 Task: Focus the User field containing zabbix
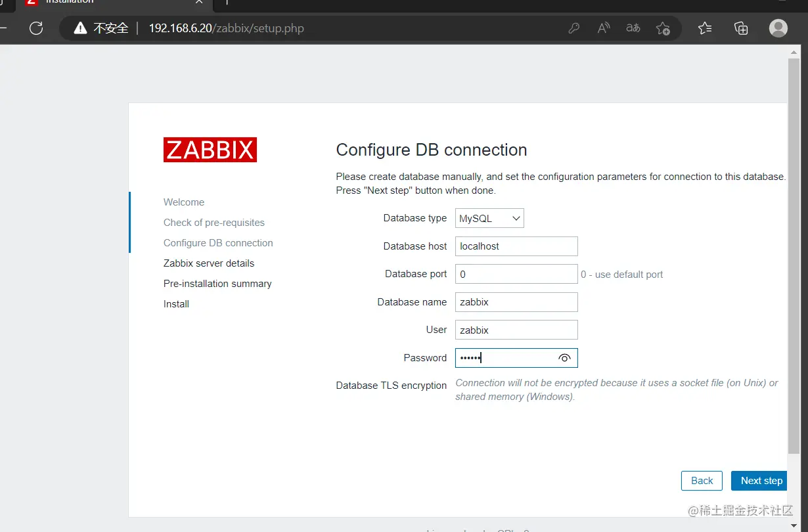pos(516,330)
